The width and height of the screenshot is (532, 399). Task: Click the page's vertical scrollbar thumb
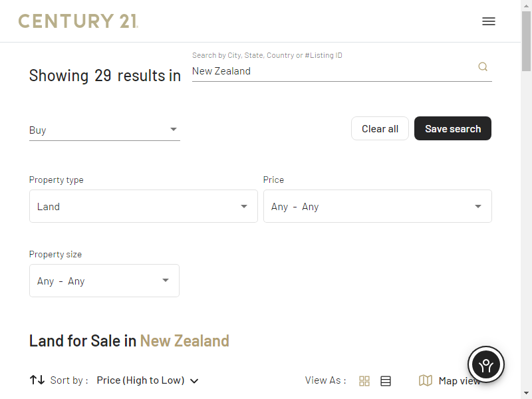526,39
